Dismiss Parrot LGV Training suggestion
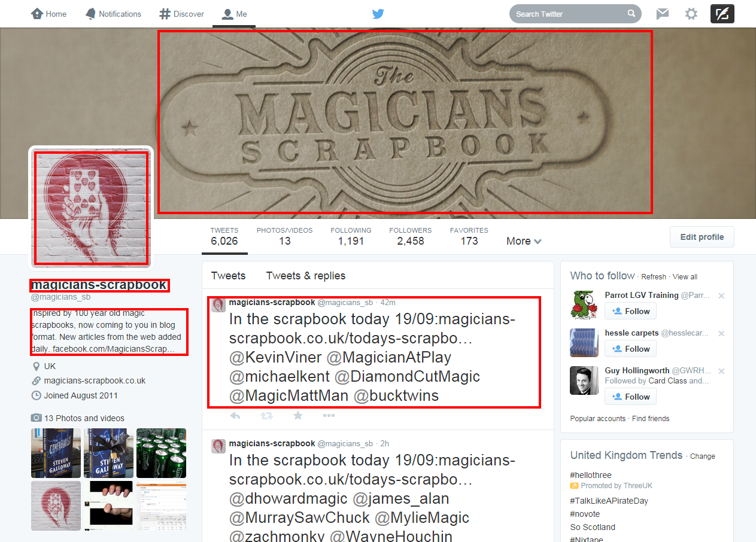Image resolution: width=756 pixels, height=542 pixels. click(x=721, y=296)
